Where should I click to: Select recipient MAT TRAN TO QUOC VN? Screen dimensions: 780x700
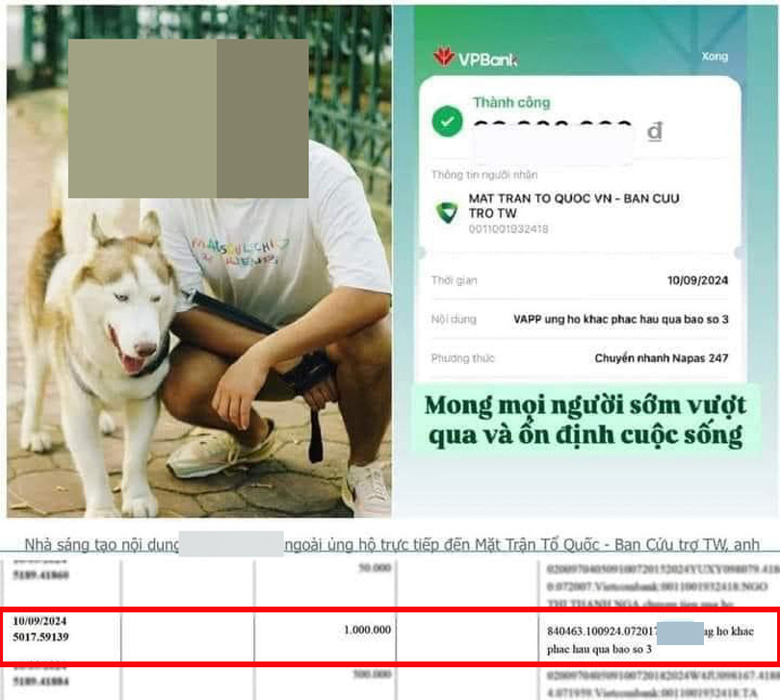(x=574, y=205)
